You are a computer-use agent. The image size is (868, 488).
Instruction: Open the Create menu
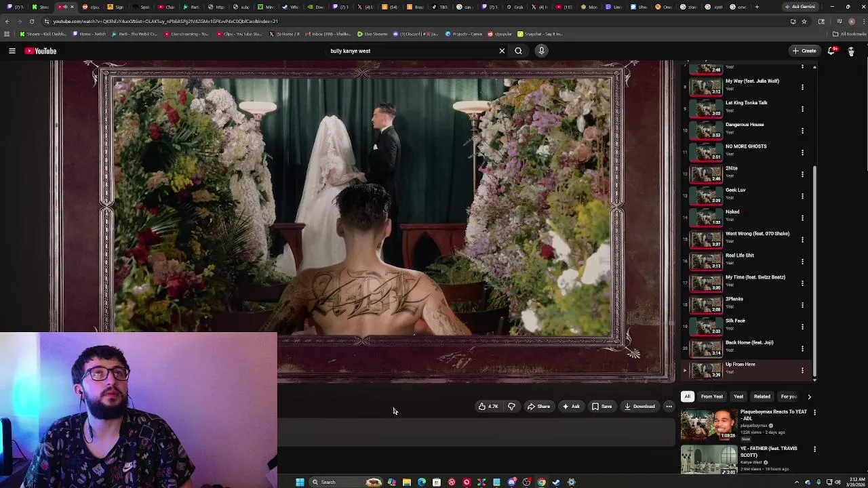point(804,51)
